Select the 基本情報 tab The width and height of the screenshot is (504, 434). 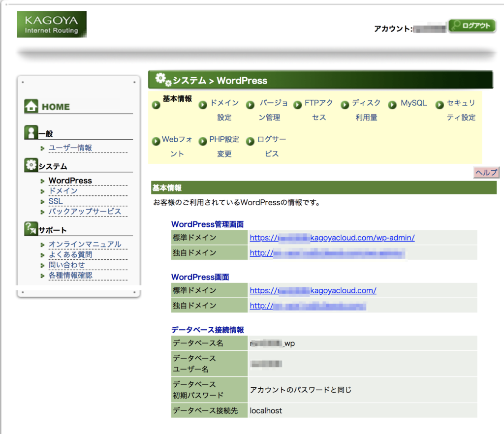click(177, 98)
